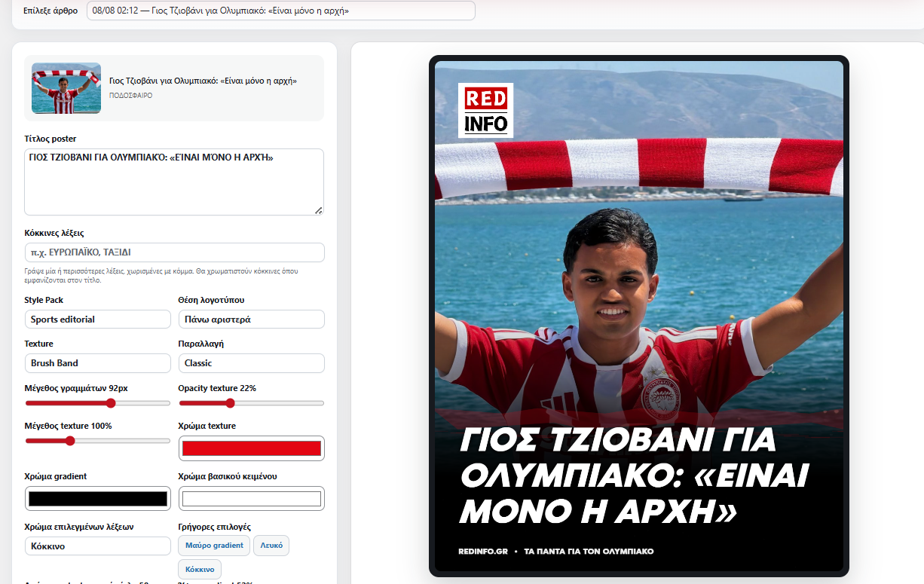Open the Style Pack dropdown

pyautogui.click(x=97, y=320)
